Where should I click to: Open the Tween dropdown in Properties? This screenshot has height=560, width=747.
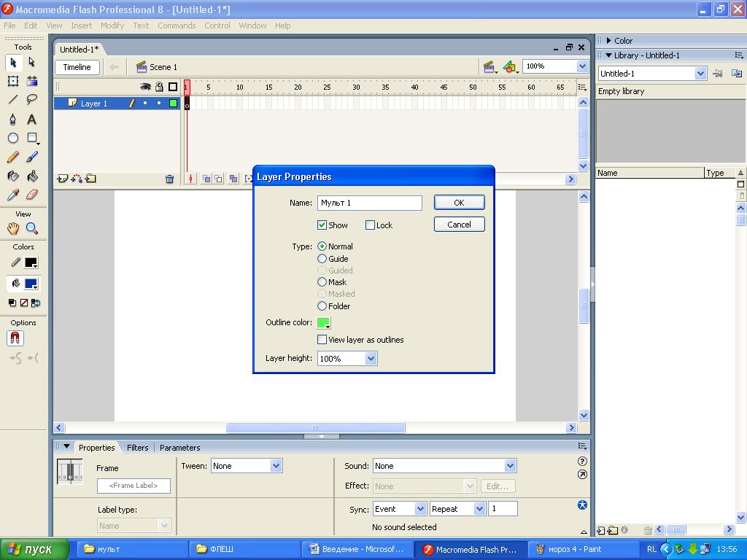[276, 466]
